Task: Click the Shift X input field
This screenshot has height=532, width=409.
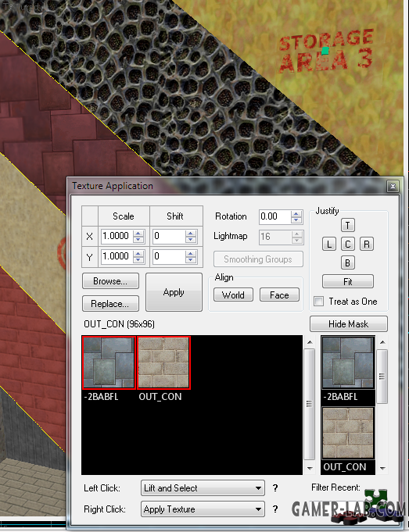Action: tap(169, 236)
